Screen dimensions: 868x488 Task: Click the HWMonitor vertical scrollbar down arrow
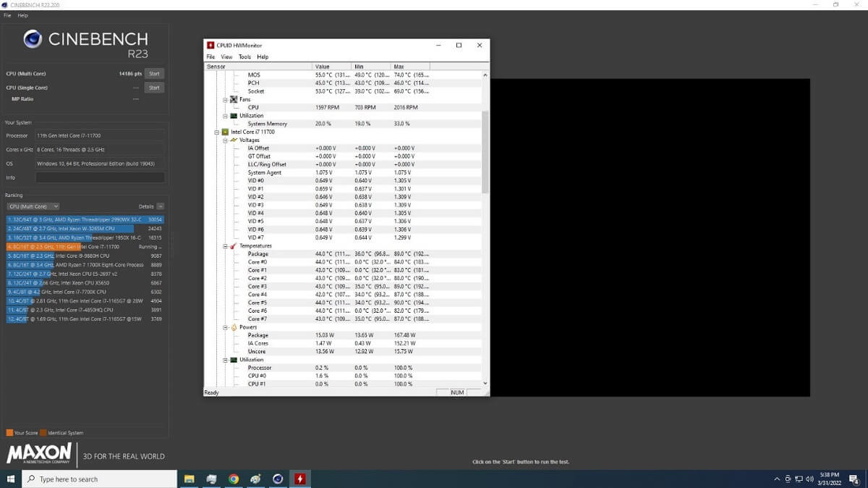coord(485,383)
